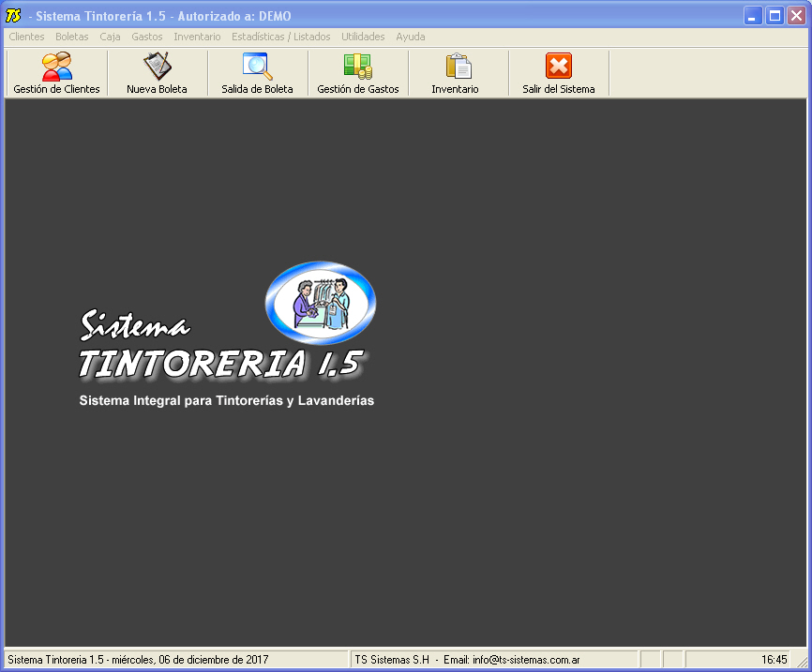Image resolution: width=812 pixels, height=672 pixels.
Task: Open Salida de Boleta search
Action: click(257, 73)
